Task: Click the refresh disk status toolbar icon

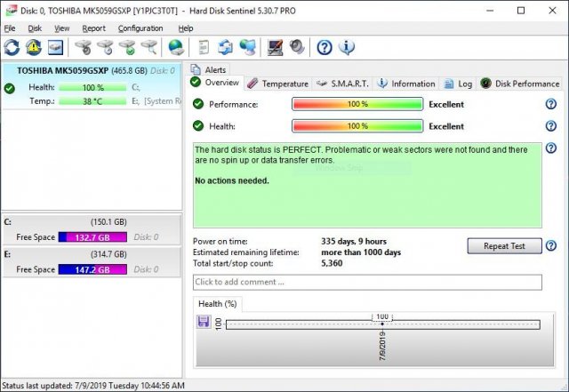Action: click(x=12, y=47)
